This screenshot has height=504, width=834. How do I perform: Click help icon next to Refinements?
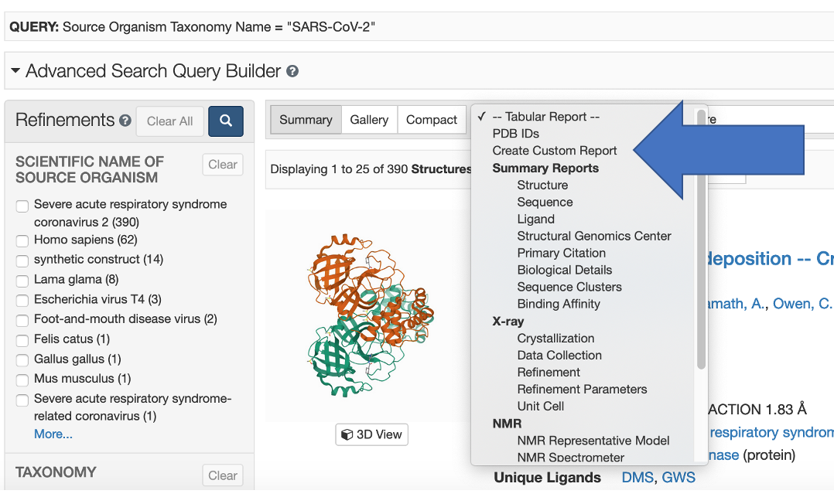click(x=125, y=121)
